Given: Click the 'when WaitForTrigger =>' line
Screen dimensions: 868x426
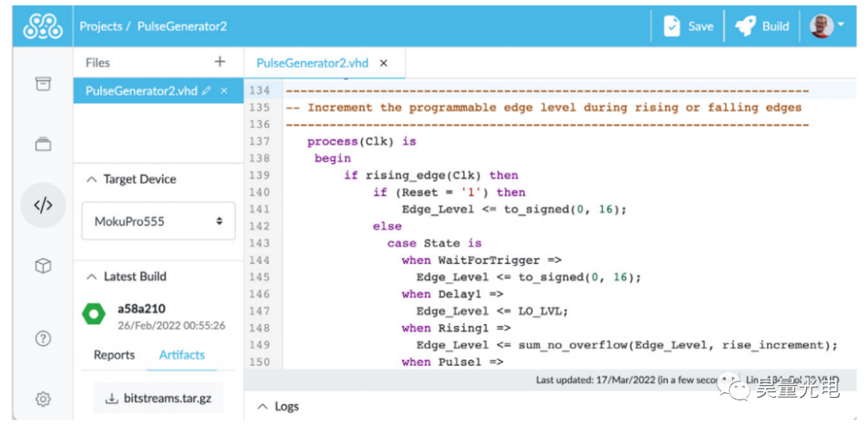Looking at the screenshot, I should coord(482,260).
